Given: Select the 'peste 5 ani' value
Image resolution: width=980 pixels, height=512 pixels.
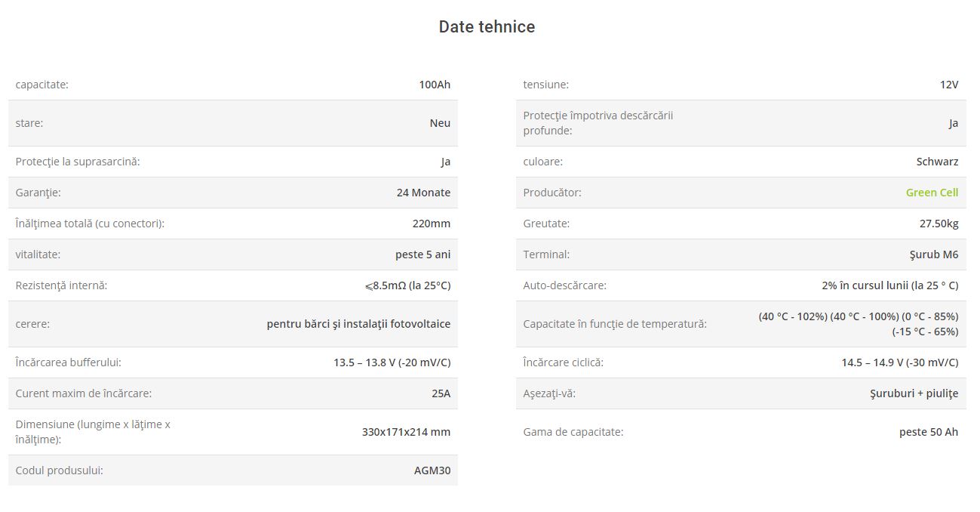Looking at the screenshot, I should pyautogui.click(x=422, y=254).
